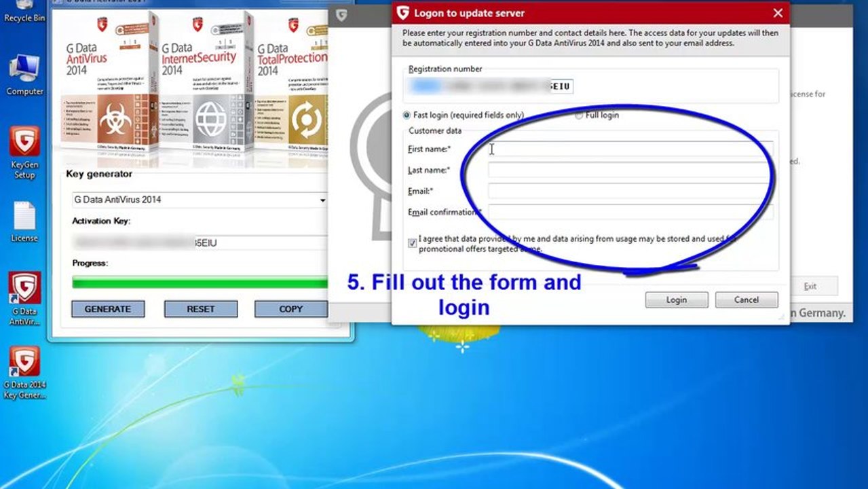Click the Exit button in background window
Image resolution: width=868 pixels, height=489 pixels.
810,286
